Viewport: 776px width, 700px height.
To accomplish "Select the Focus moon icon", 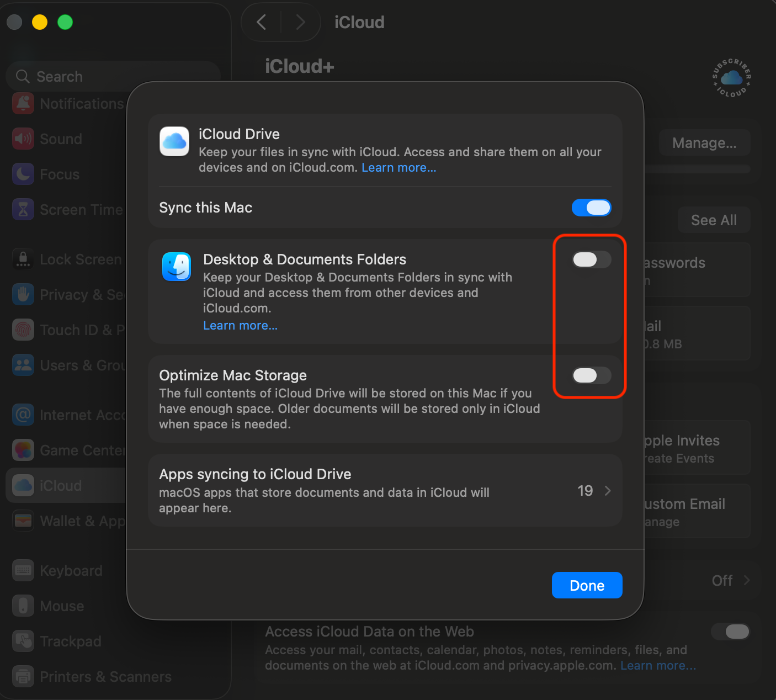I will pyautogui.click(x=23, y=174).
